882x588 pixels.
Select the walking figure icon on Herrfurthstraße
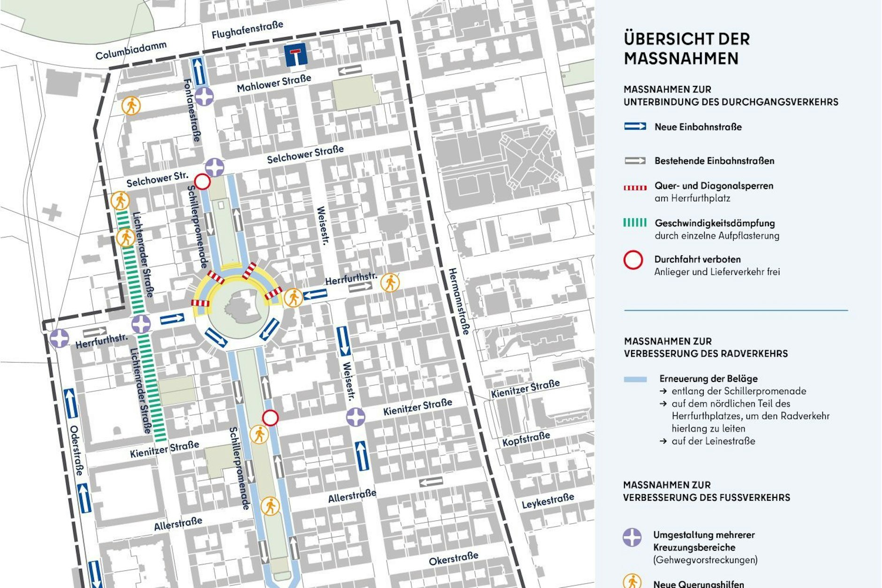(391, 281)
